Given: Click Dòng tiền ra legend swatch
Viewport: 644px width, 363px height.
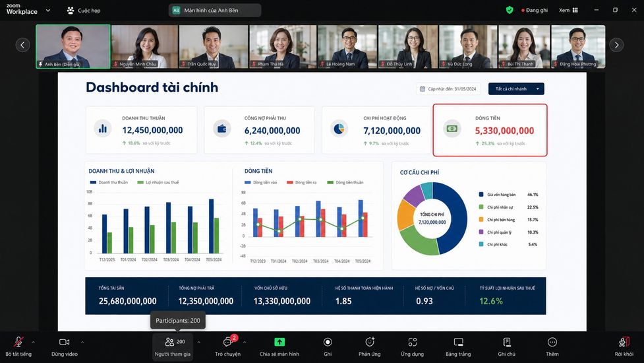Looking at the screenshot, I should tap(289, 182).
